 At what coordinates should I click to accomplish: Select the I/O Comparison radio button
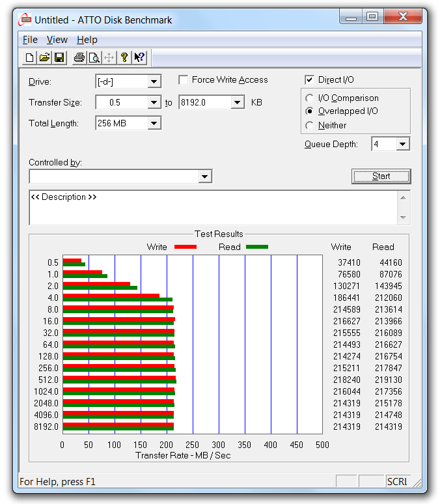tap(310, 98)
